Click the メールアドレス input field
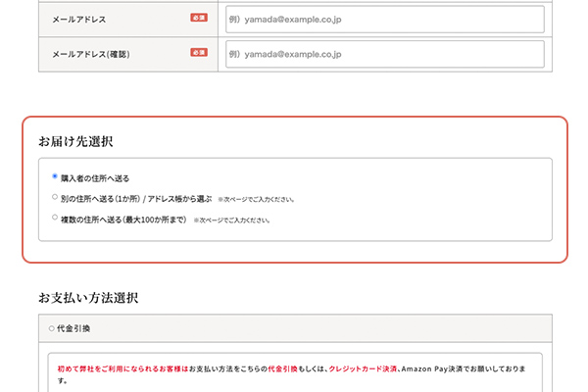This screenshot has width=588, height=392. [x=384, y=20]
